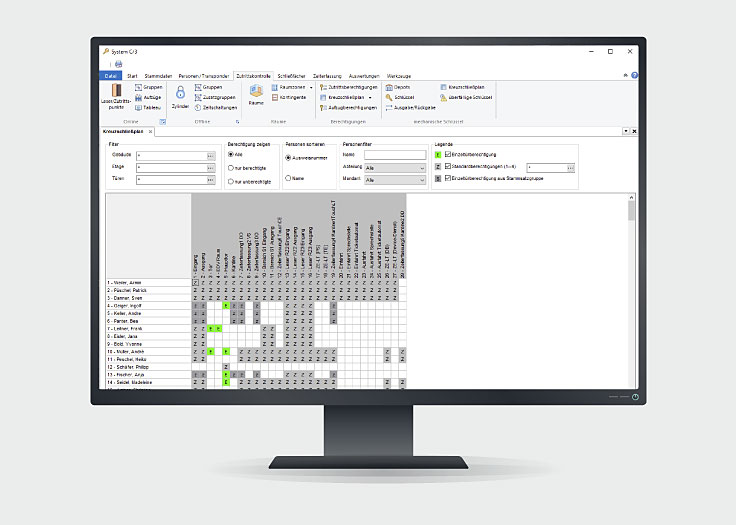Switch to the Stammdaten ribbon tab
The height and width of the screenshot is (525, 736).
tap(158, 76)
